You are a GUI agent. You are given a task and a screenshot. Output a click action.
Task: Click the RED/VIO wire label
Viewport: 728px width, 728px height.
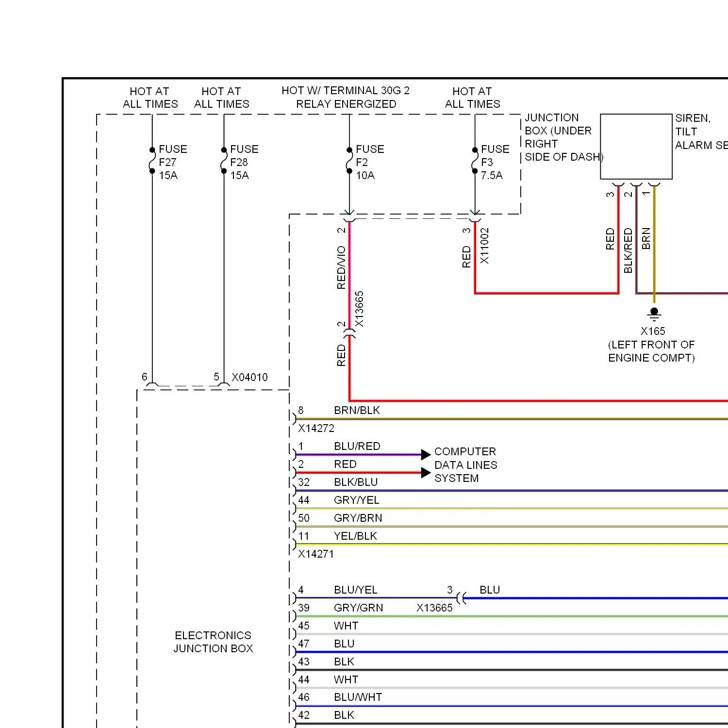pos(341,267)
